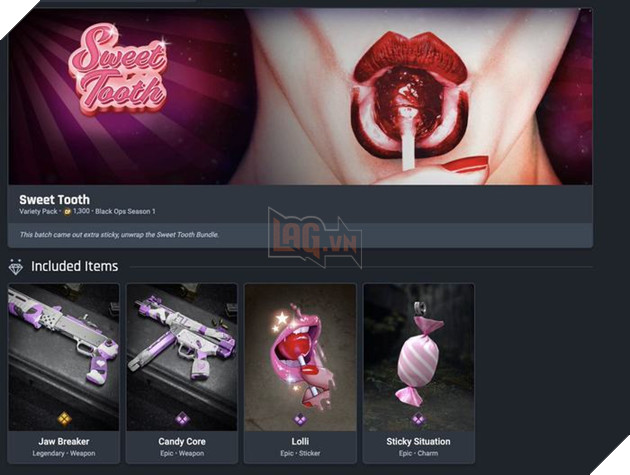The height and width of the screenshot is (475, 630).
Task: Open the Jaw Breaker weapon thumbnail
Action: (x=64, y=357)
